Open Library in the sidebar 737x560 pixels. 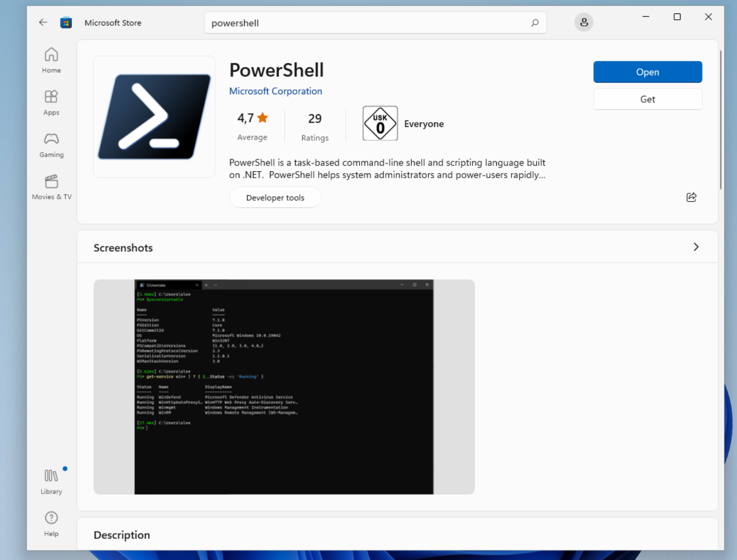[x=51, y=482]
